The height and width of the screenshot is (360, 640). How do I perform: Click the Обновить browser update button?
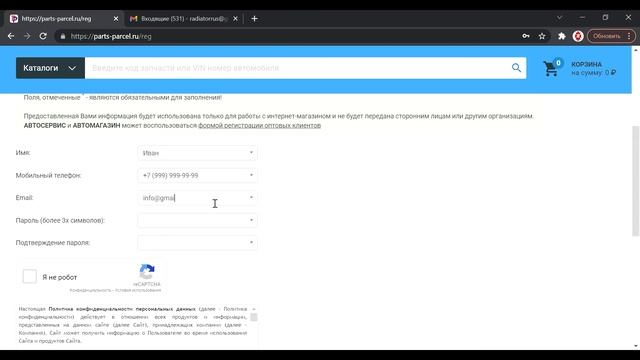611,36
